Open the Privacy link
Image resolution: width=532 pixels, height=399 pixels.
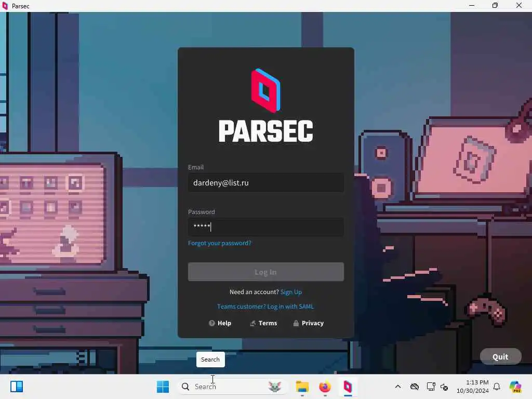309,323
